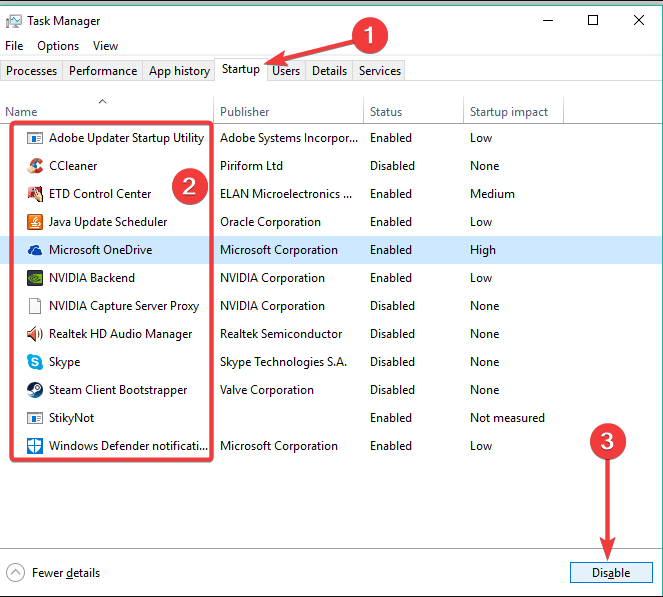
Task: Select the Adobe Updater Startup Utility name
Action: pyautogui.click(x=126, y=138)
